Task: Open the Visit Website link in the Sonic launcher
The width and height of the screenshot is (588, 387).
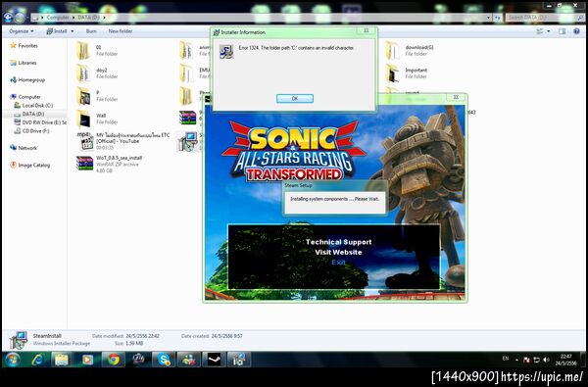Action: tap(339, 253)
